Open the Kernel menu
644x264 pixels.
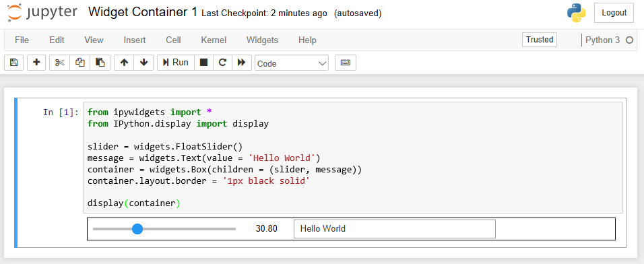[x=214, y=40]
